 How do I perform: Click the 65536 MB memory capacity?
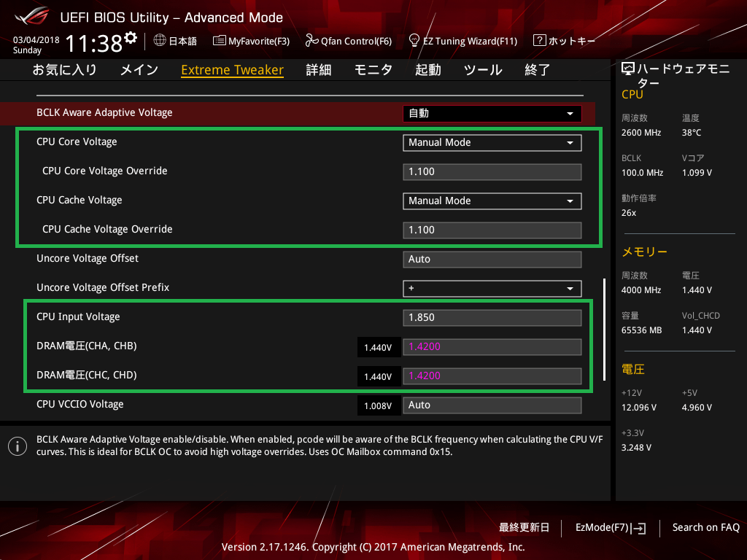(x=642, y=330)
